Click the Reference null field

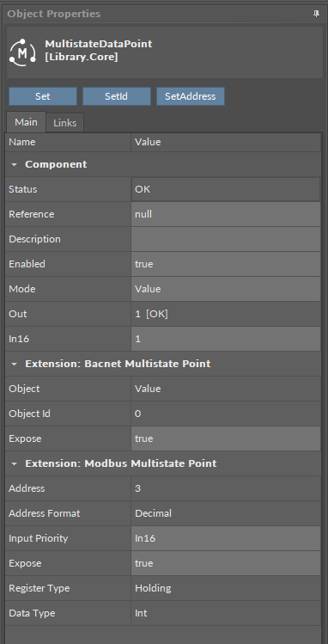tap(226, 214)
